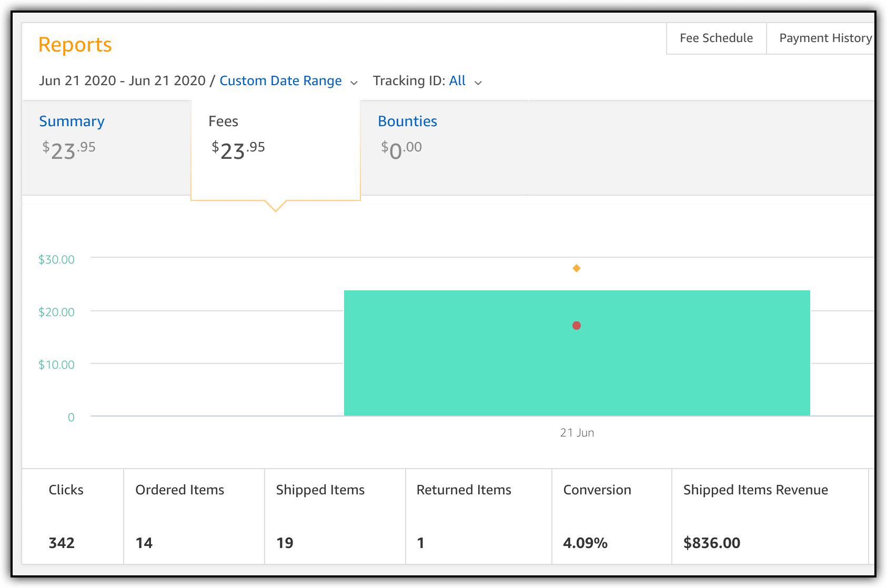Click the Ordered Items count of 14
Screen dimensions: 887x588
pyautogui.click(x=144, y=542)
